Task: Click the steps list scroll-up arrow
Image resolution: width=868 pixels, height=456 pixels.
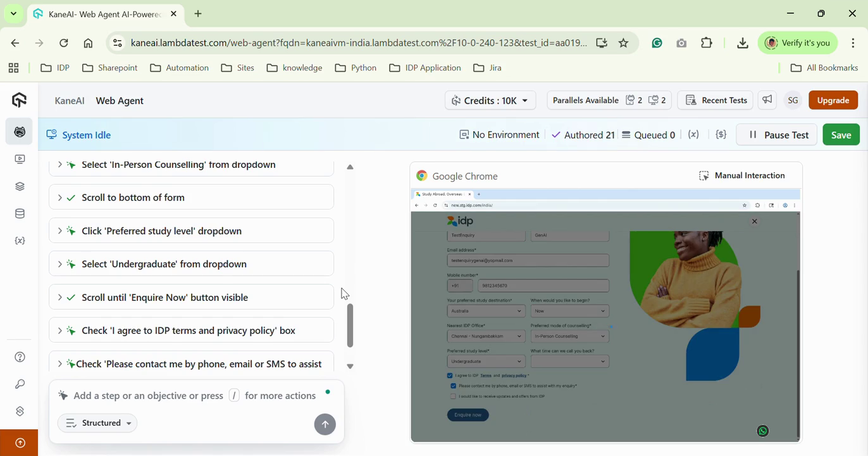Action: pyautogui.click(x=350, y=167)
